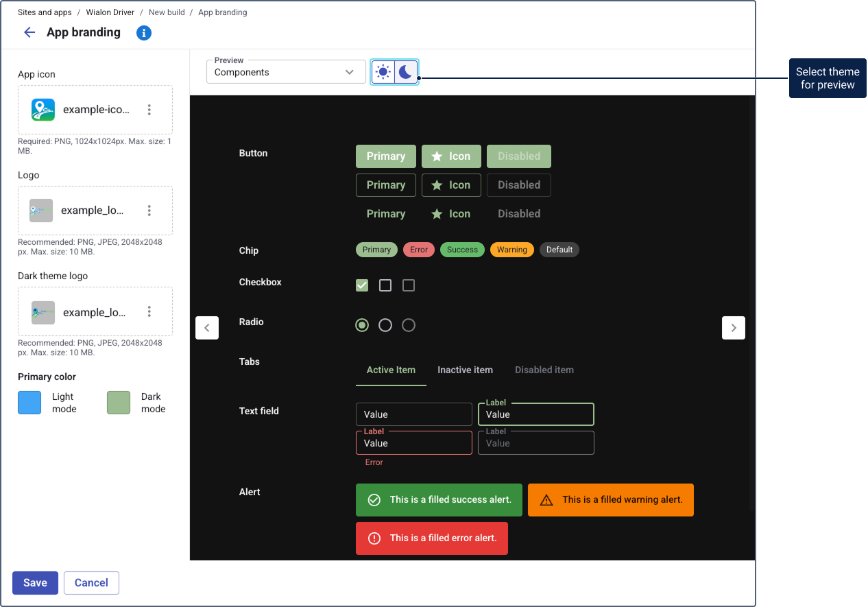Open the Preview Components dropdown
The height and width of the screenshot is (607, 868).
coord(286,72)
